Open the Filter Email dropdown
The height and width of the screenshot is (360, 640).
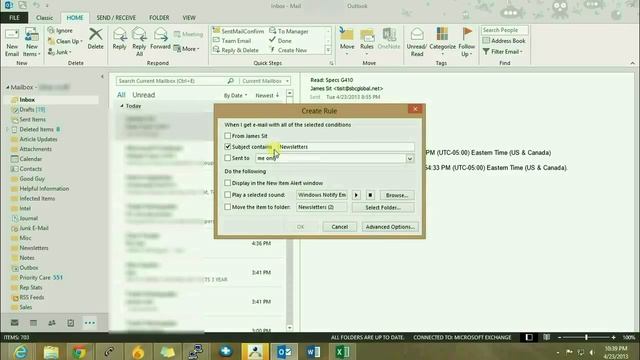pos(503,52)
